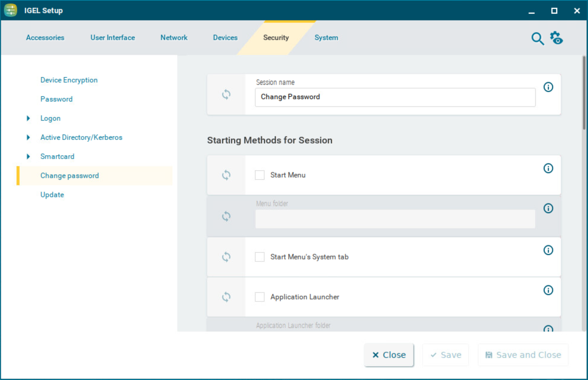Select Device Encryption in the sidebar
Screen dimensions: 588x380
[69, 80]
